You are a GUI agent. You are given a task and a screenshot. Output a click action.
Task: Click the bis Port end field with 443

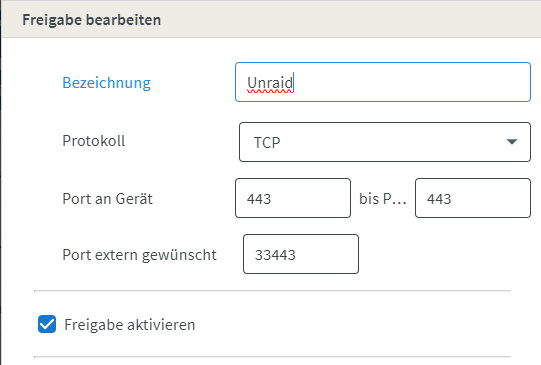pos(473,198)
